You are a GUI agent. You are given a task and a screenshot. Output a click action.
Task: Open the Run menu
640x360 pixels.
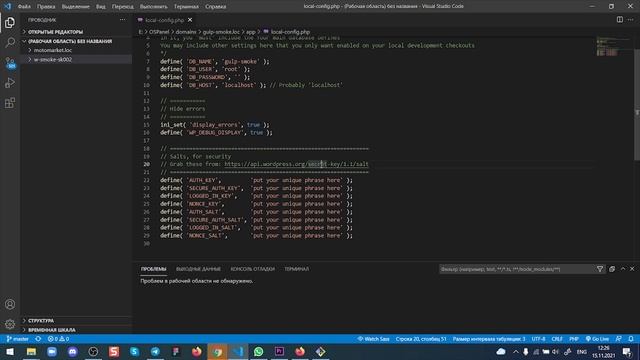point(153,6)
